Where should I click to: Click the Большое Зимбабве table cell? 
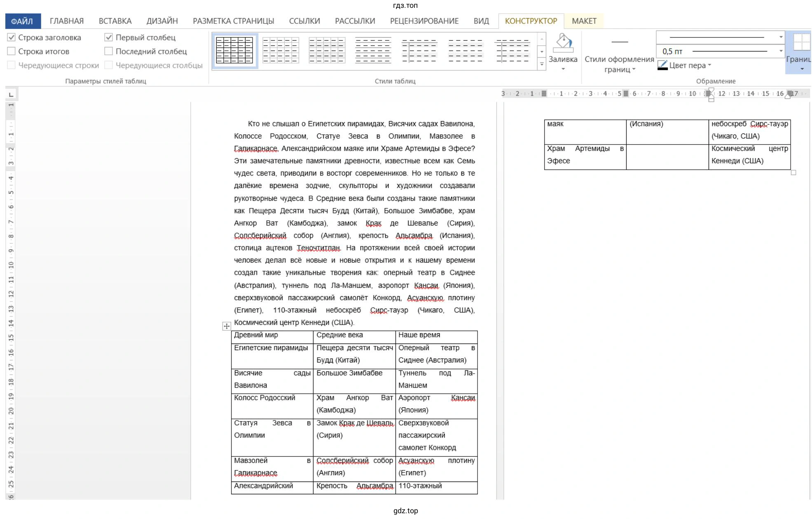click(x=354, y=381)
